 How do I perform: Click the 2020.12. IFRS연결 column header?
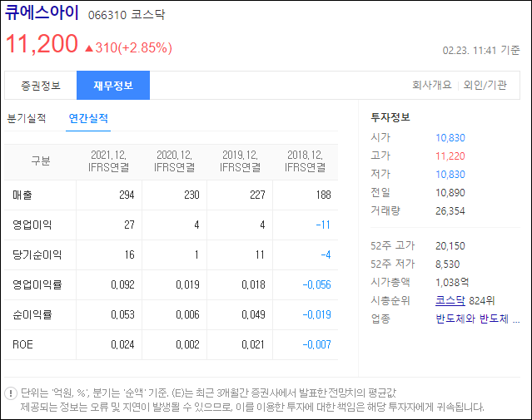(x=174, y=161)
